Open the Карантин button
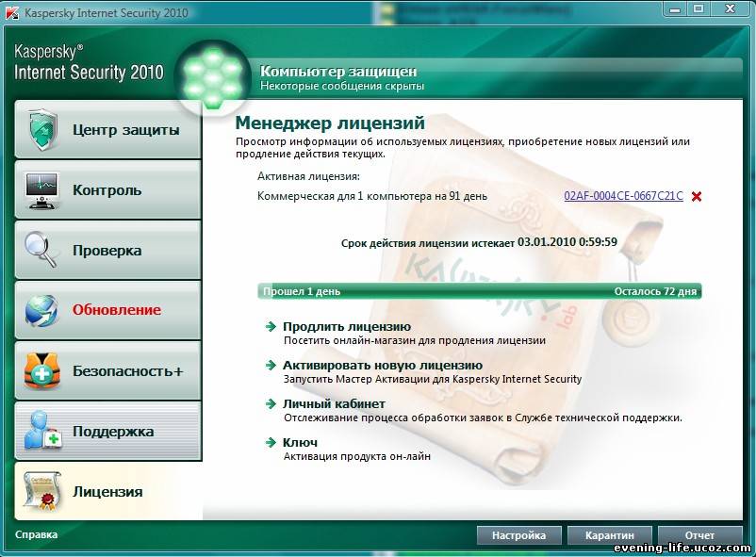The width and height of the screenshot is (756, 557). click(x=610, y=535)
